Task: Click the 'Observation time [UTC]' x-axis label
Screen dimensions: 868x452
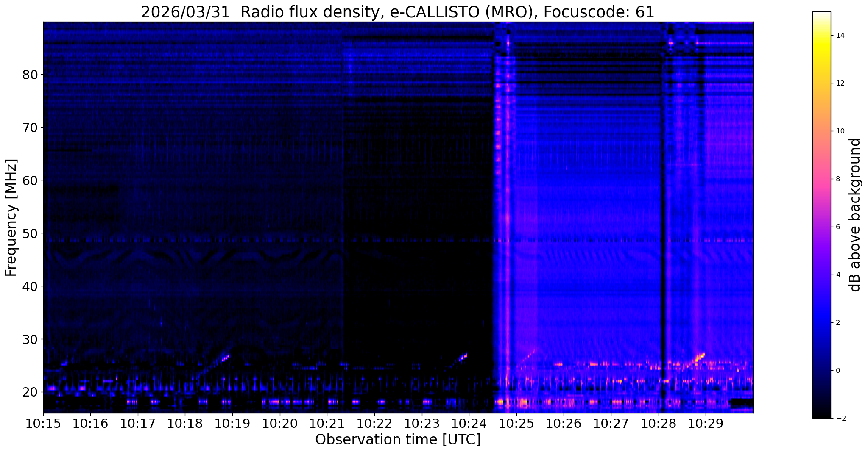Action: [398, 439]
